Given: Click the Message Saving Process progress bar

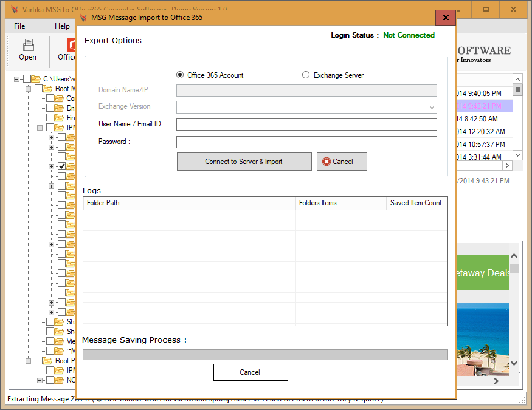Looking at the screenshot, I should [265, 355].
